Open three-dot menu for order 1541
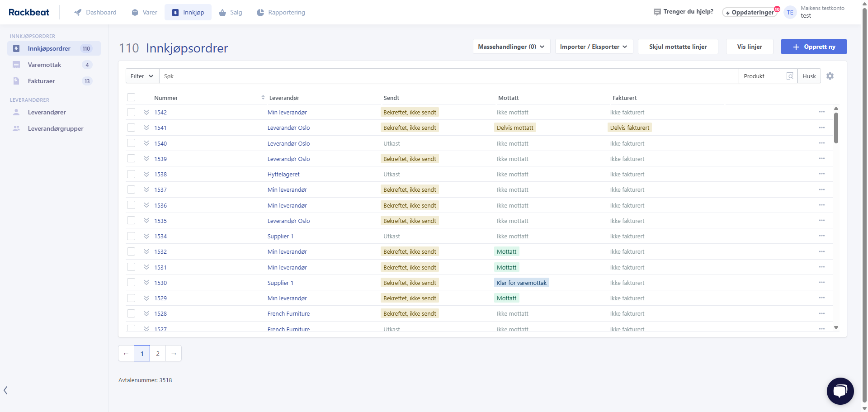 [821, 128]
